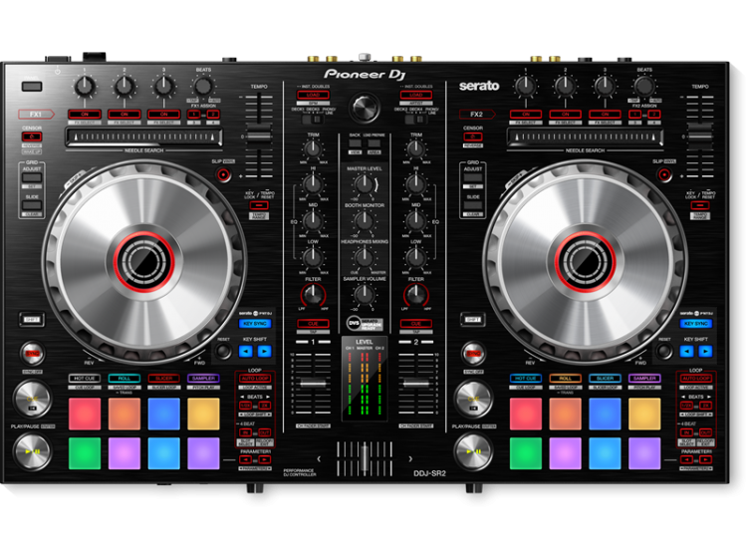The height and width of the screenshot is (560, 747).
Task: Click the left deck loop OUT button
Action: click(265, 432)
